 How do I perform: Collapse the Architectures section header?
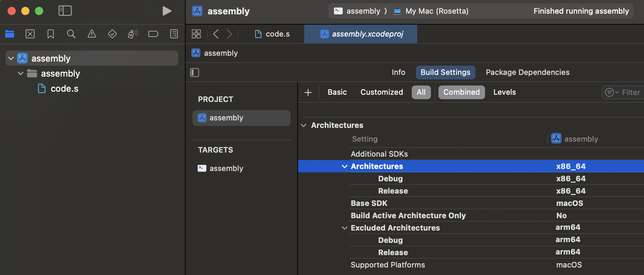click(304, 125)
